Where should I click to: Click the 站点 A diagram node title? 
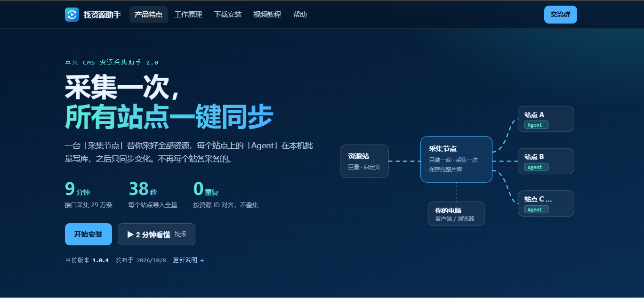tap(534, 115)
